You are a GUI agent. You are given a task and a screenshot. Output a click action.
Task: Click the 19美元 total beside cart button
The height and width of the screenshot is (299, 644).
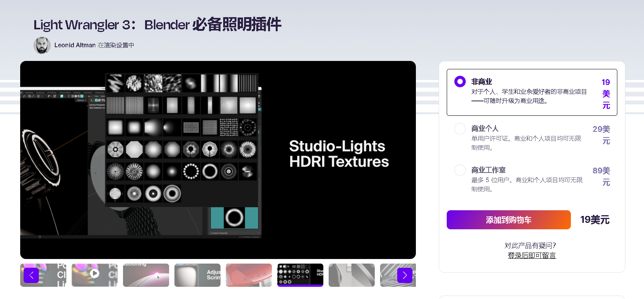(x=595, y=220)
